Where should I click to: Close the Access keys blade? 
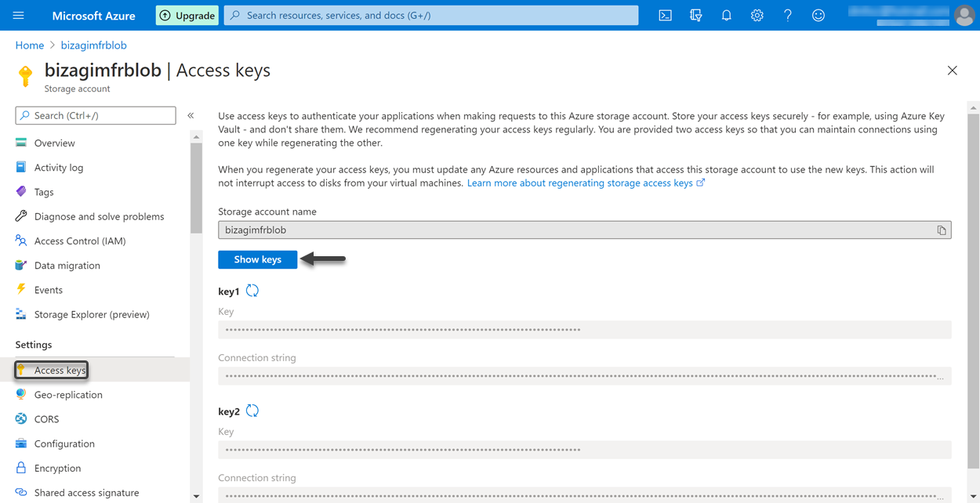click(x=952, y=71)
